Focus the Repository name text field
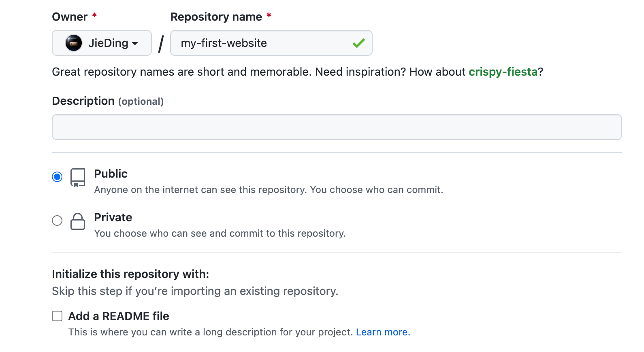The width and height of the screenshot is (644, 352). click(263, 43)
